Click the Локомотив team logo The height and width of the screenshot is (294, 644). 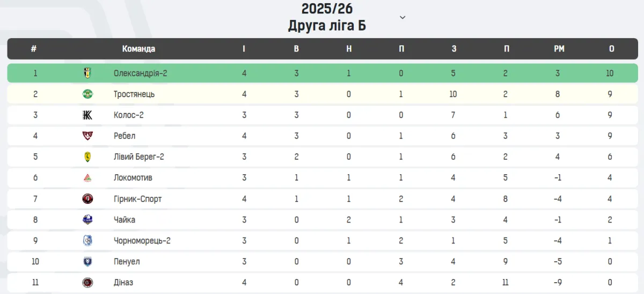(x=87, y=178)
